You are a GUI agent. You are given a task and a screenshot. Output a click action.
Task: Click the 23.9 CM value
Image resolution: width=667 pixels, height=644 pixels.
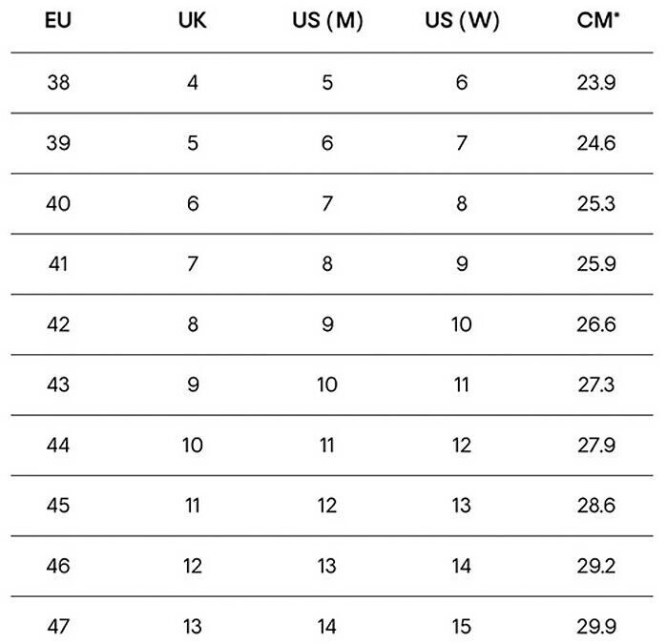point(596,82)
